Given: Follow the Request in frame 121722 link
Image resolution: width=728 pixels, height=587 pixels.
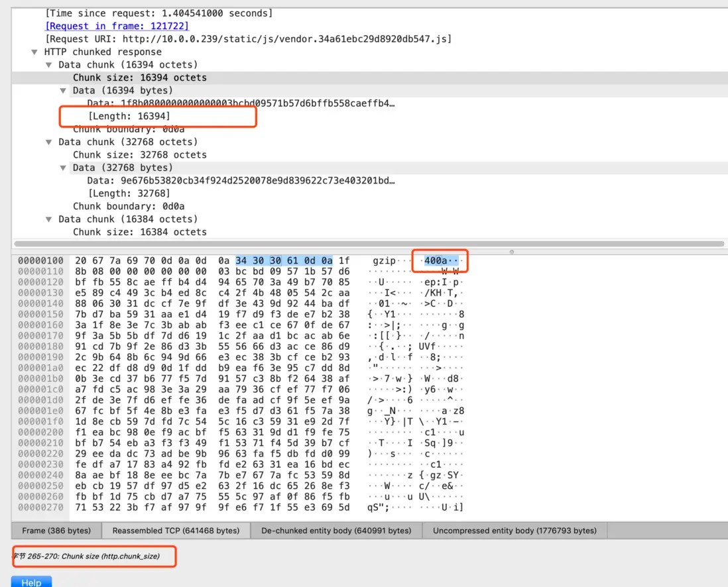Looking at the screenshot, I should [117, 26].
